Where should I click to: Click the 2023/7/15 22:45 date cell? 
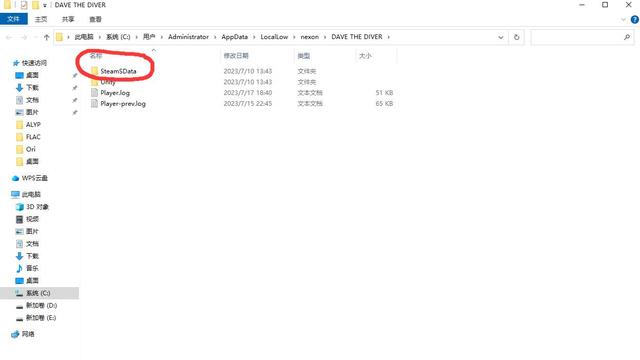click(x=248, y=104)
